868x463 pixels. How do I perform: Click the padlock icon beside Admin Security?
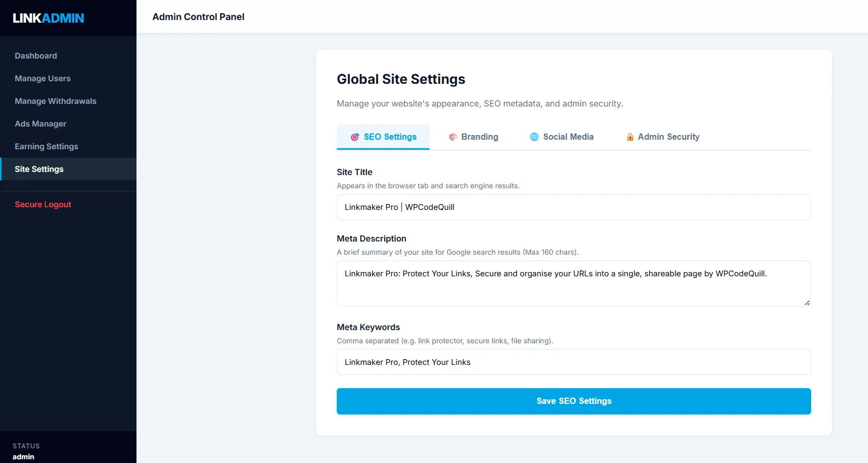[630, 137]
